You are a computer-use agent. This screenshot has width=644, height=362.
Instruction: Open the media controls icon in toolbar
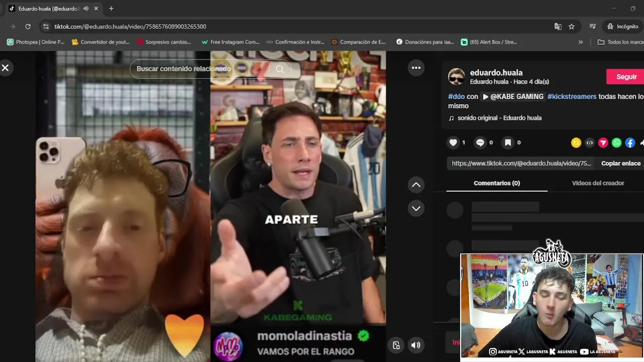pyautogui.click(x=593, y=27)
